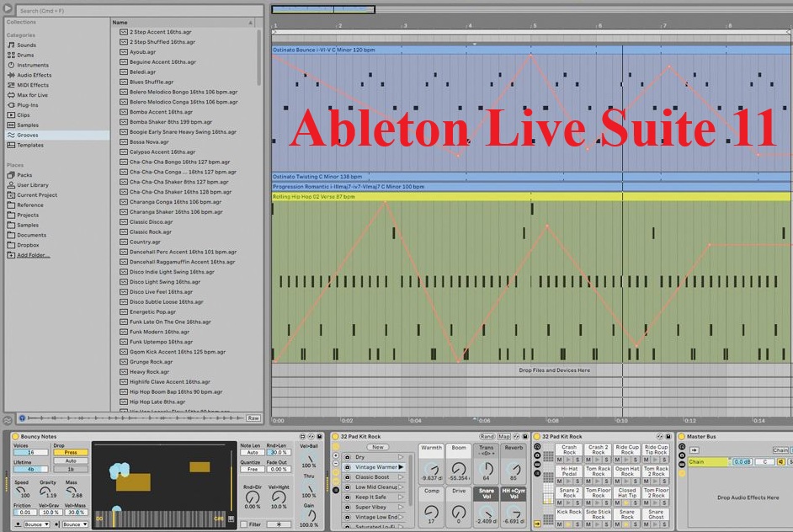The image size is (793, 532).
Task: Click the New button on 32 Pad Kit Rock
Action: [x=378, y=447]
